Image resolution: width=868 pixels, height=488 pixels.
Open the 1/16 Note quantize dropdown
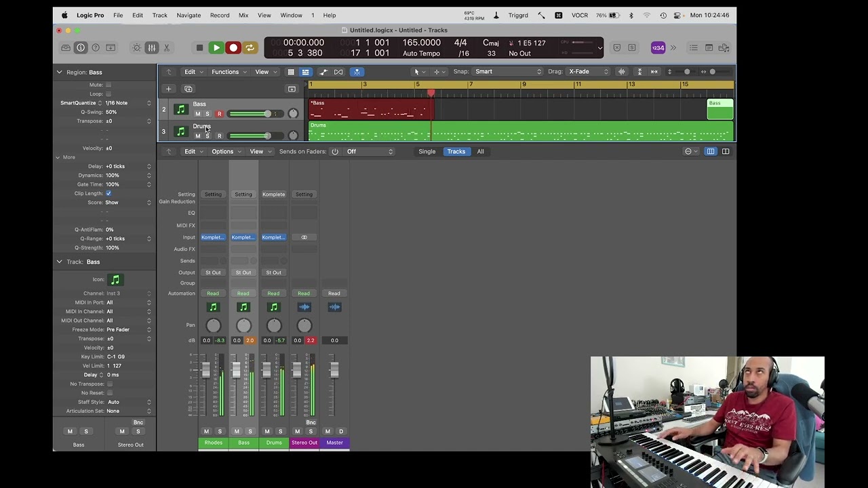click(128, 103)
